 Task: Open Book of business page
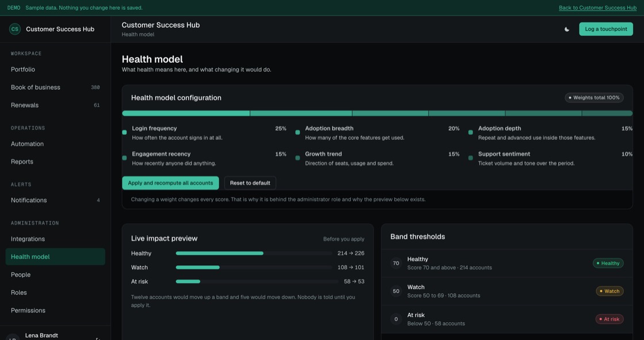pos(55,87)
